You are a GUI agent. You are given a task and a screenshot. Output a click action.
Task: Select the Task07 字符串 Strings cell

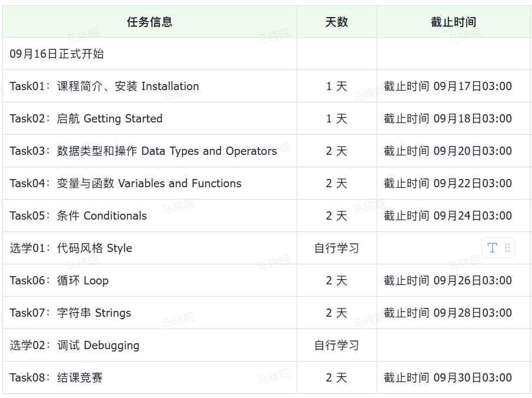pyautogui.click(x=149, y=313)
